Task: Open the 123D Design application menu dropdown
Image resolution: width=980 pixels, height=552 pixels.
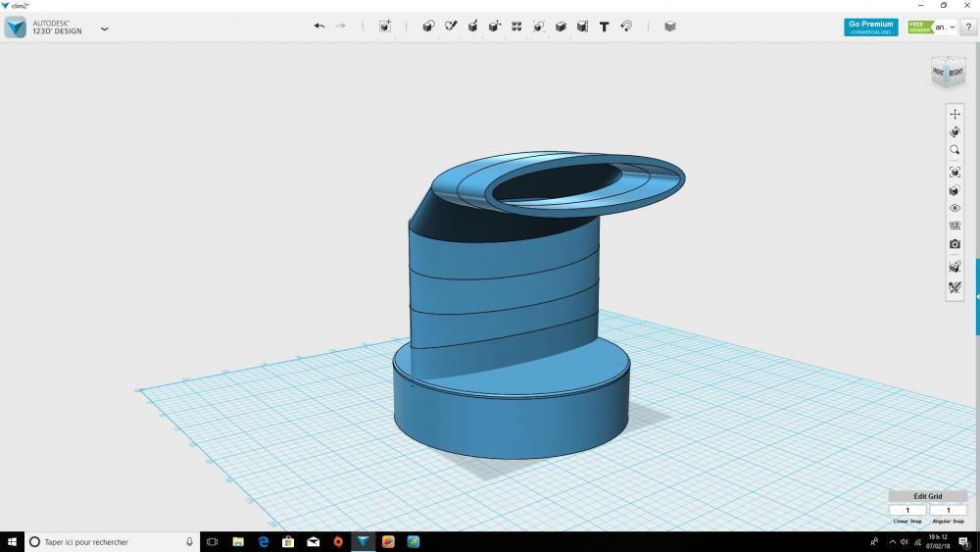Action: pos(105,28)
